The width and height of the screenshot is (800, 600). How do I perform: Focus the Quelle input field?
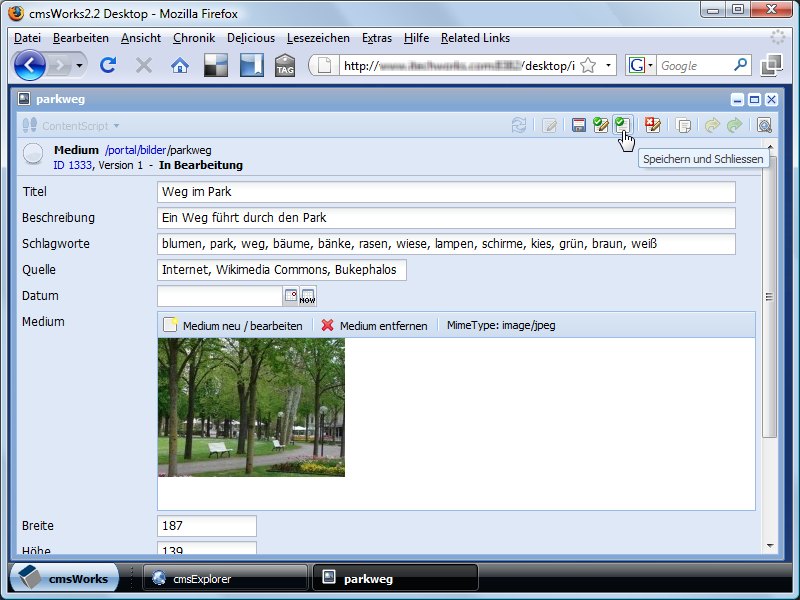(x=282, y=270)
